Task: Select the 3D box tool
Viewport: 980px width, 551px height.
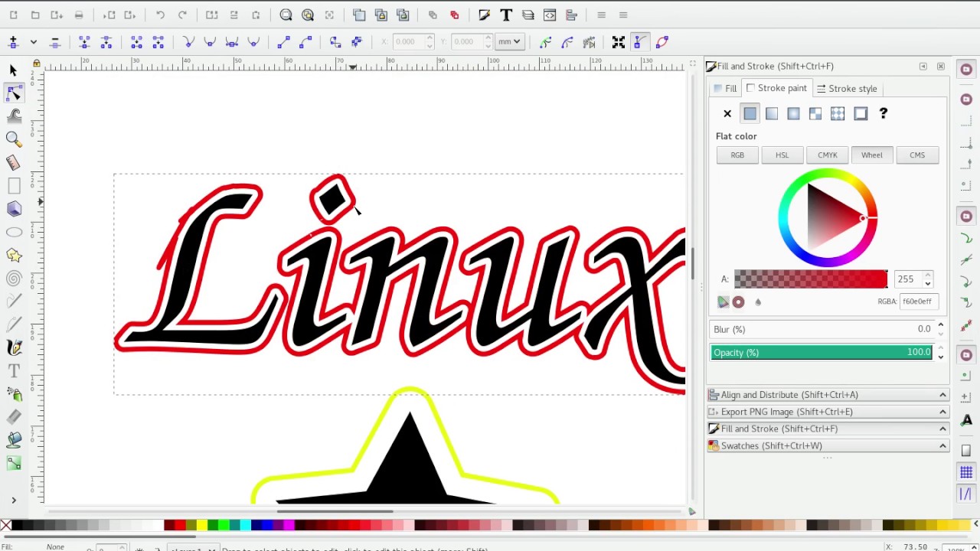Action: coord(14,209)
